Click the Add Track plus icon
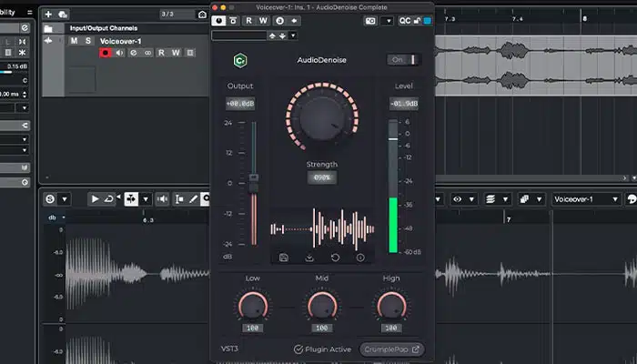The height and width of the screenshot is (364, 637). (48, 15)
